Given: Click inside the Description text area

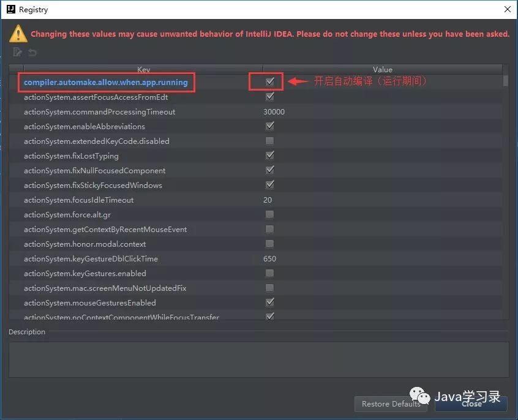Looking at the screenshot, I should pyautogui.click(x=258, y=359).
